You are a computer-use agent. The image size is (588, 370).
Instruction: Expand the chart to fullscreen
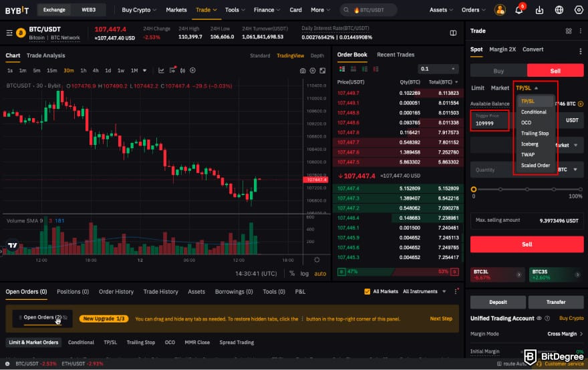pos(323,71)
